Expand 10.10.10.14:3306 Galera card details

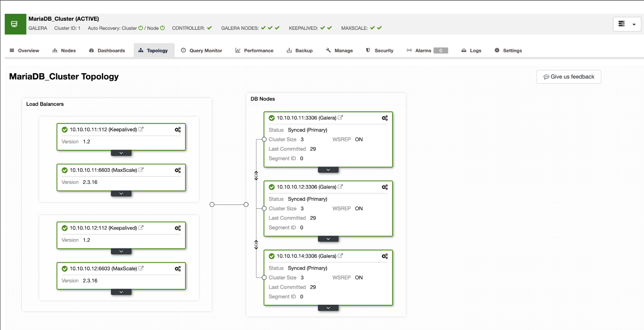tap(328, 308)
